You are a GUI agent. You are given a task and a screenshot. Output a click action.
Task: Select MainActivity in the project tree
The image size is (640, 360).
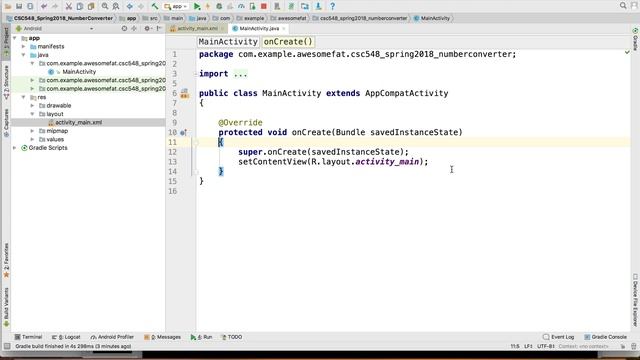click(79, 72)
